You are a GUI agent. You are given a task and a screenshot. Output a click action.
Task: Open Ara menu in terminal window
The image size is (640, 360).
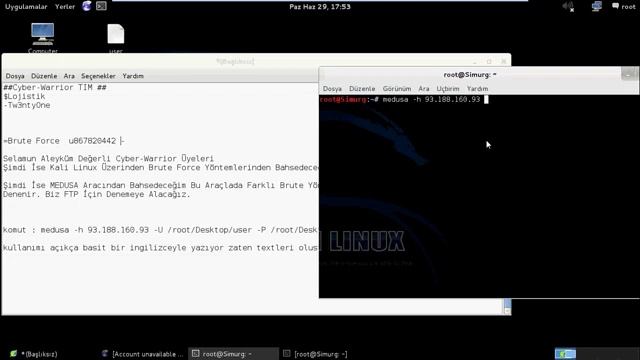(424, 89)
